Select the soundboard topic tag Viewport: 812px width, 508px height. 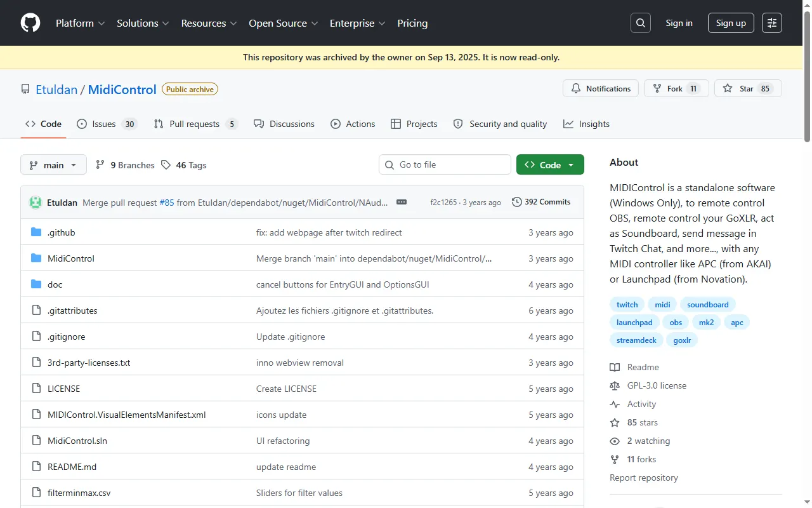tap(708, 305)
